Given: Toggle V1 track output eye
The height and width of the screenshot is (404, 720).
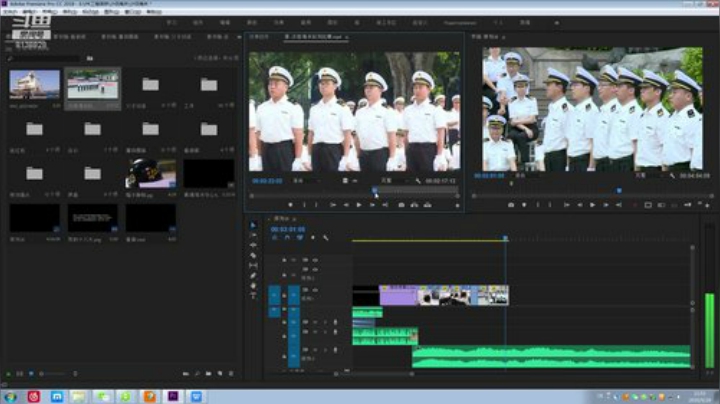Looking at the screenshot, I should pyautogui.click(x=315, y=290).
